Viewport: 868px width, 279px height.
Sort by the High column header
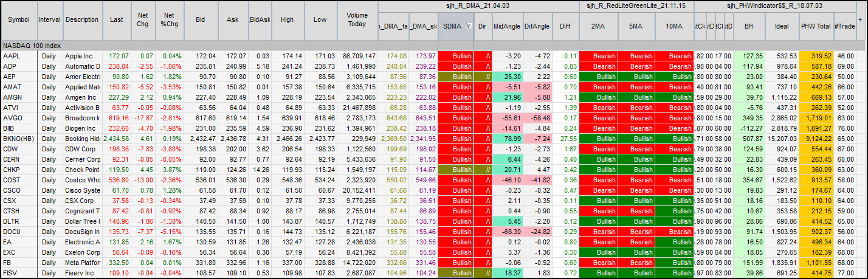(x=288, y=19)
